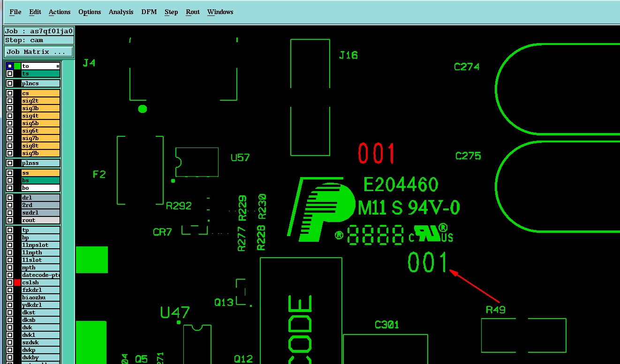Click the green color swatch of layer 'to'

[x=17, y=66]
